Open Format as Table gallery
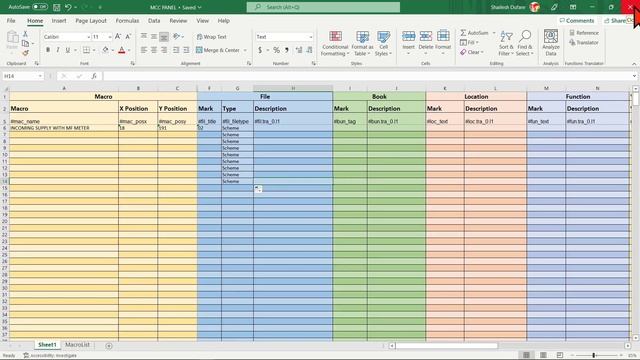 click(362, 43)
